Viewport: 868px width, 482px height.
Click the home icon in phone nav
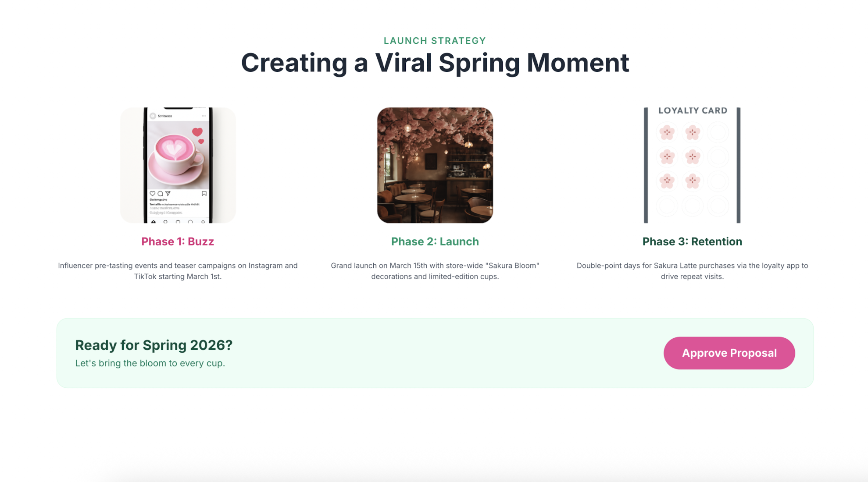(154, 222)
